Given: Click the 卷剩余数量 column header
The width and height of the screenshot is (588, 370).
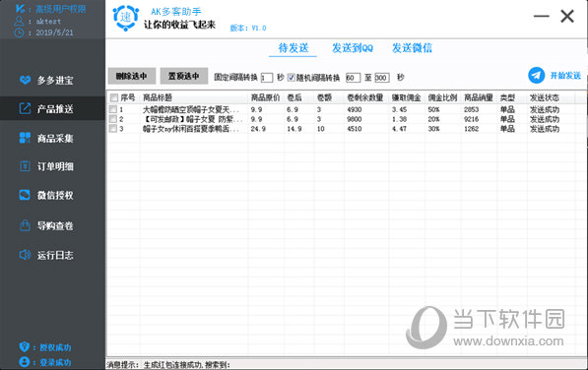Looking at the screenshot, I should click(x=364, y=97).
